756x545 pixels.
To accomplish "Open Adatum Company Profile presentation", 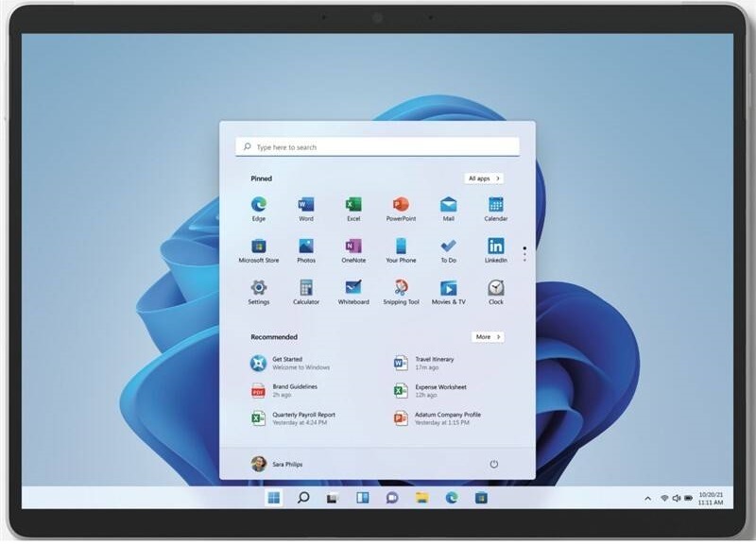I will tap(438, 418).
